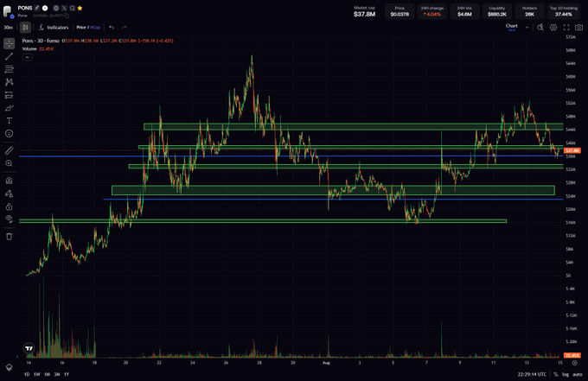Click the Price $0.0378 stat card
This screenshot has width=588, height=381.
coord(399,11)
